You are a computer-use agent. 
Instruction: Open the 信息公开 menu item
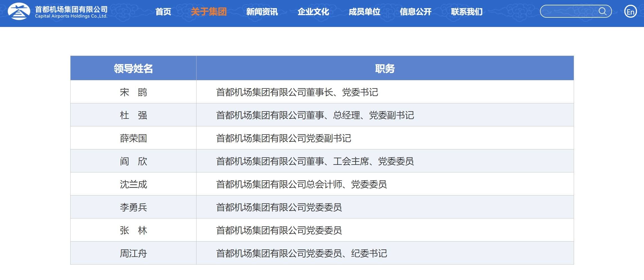click(415, 12)
